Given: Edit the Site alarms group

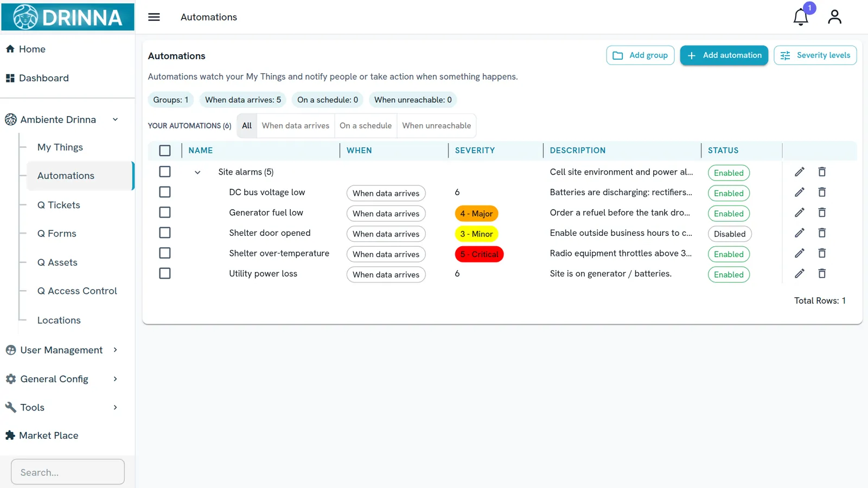Looking at the screenshot, I should [800, 172].
